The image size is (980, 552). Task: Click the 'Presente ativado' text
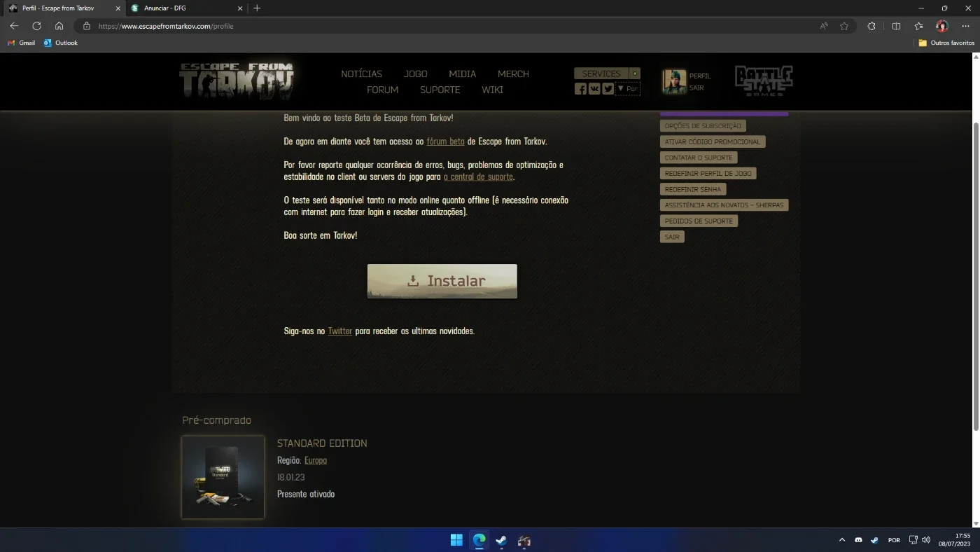coord(306,495)
